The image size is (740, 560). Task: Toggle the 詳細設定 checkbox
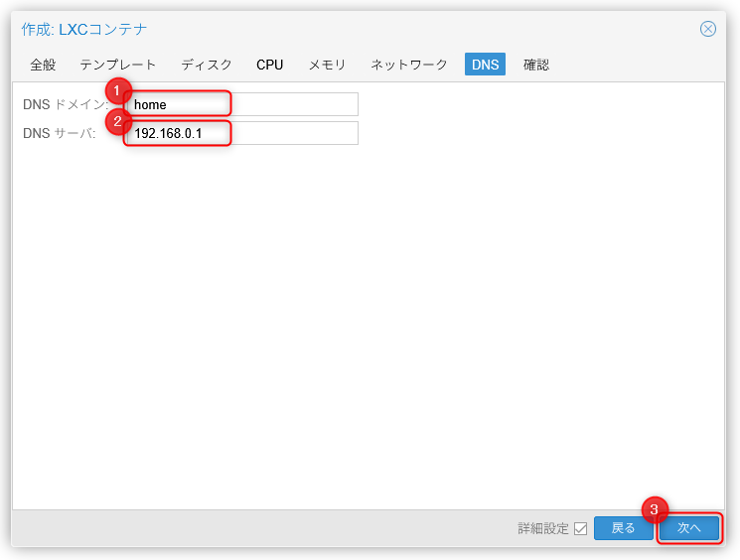(580, 528)
